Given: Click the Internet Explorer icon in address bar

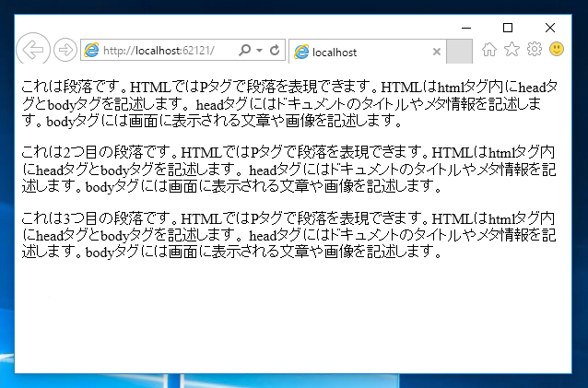Looking at the screenshot, I should click(91, 50).
